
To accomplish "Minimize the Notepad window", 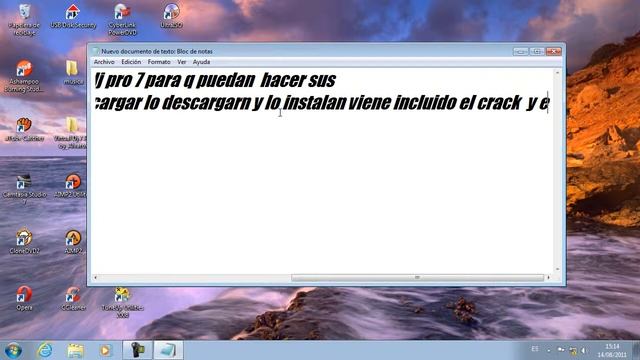I will [520, 51].
